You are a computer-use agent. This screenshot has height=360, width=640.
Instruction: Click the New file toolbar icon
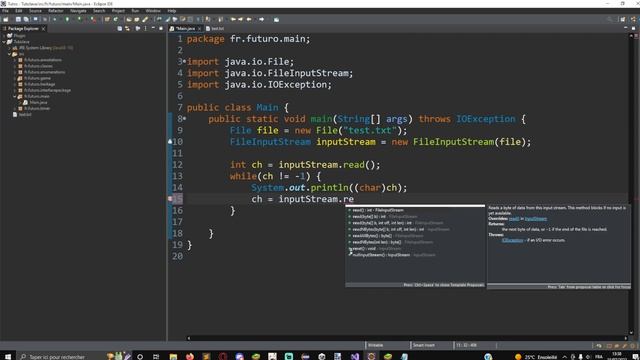6,19
